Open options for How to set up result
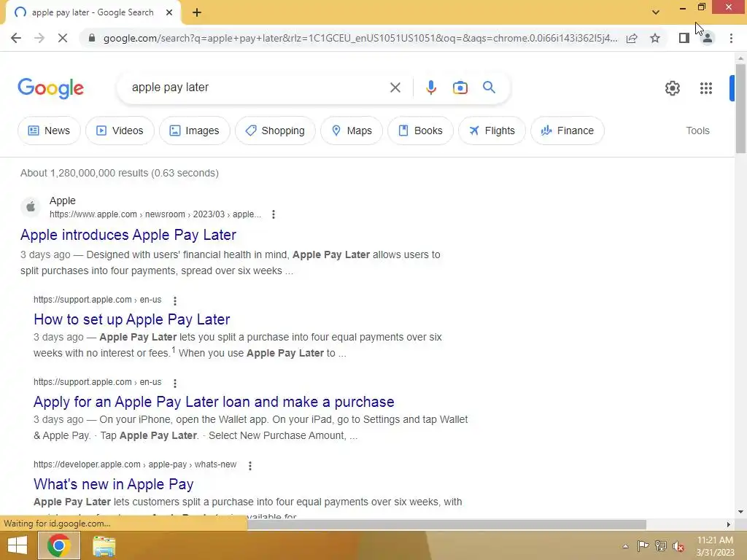747x560 pixels. point(175,301)
